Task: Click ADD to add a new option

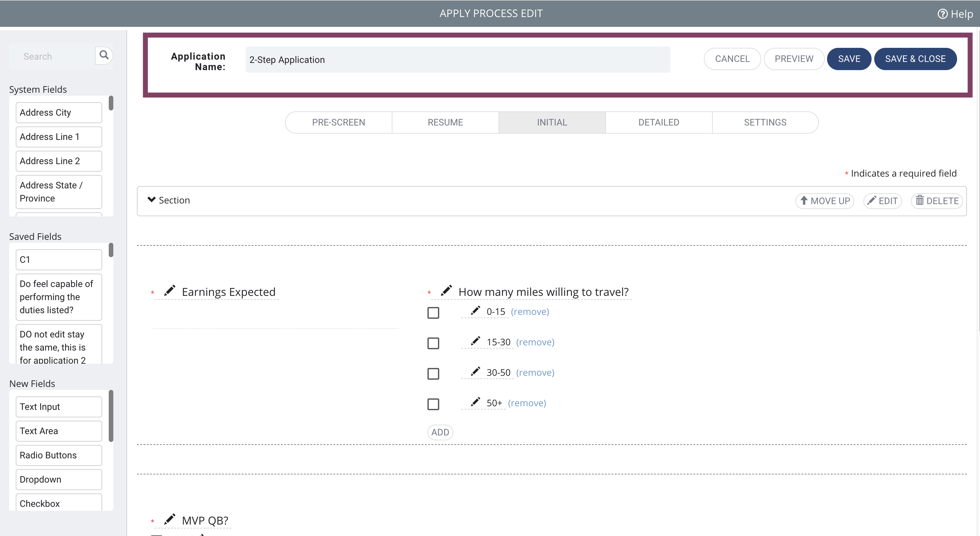Action: [440, 432]
